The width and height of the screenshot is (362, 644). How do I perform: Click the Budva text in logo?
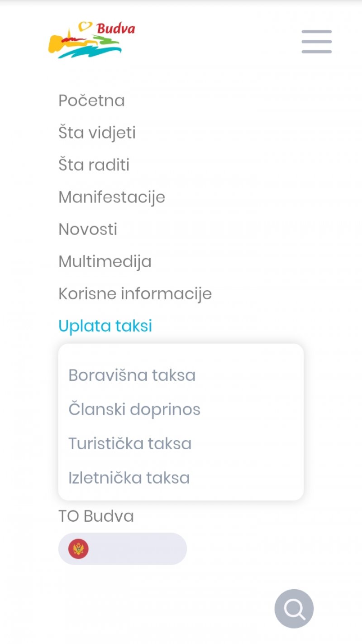[x=116, y=29]
